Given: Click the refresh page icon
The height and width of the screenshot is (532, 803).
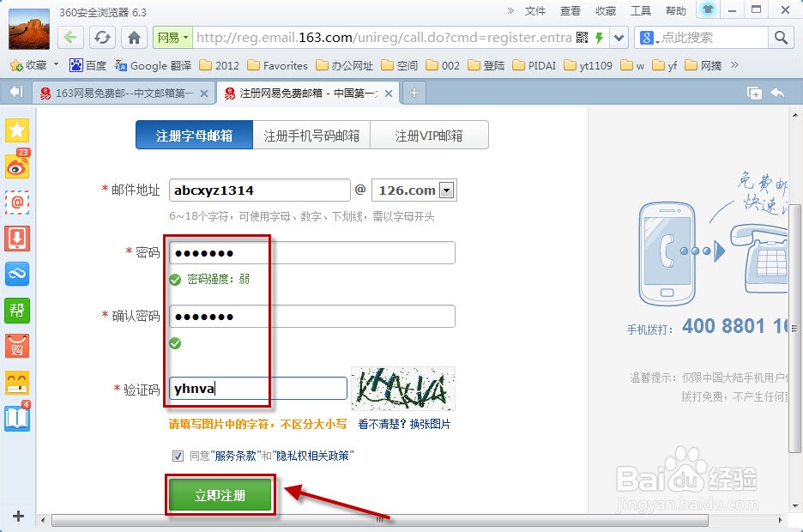Looking at the screenshot, I should pyautogui.click(x=102, y=37).
